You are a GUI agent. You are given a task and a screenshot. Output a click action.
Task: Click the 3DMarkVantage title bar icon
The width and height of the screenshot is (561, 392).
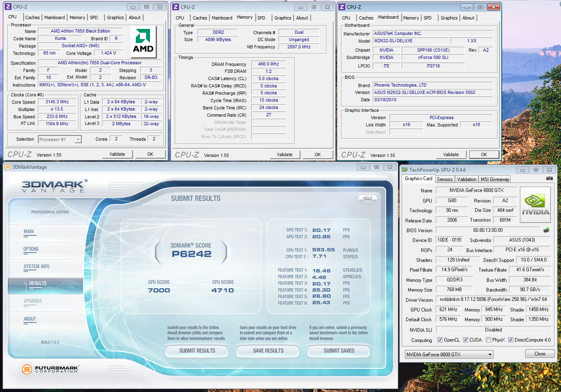[7, 167]
